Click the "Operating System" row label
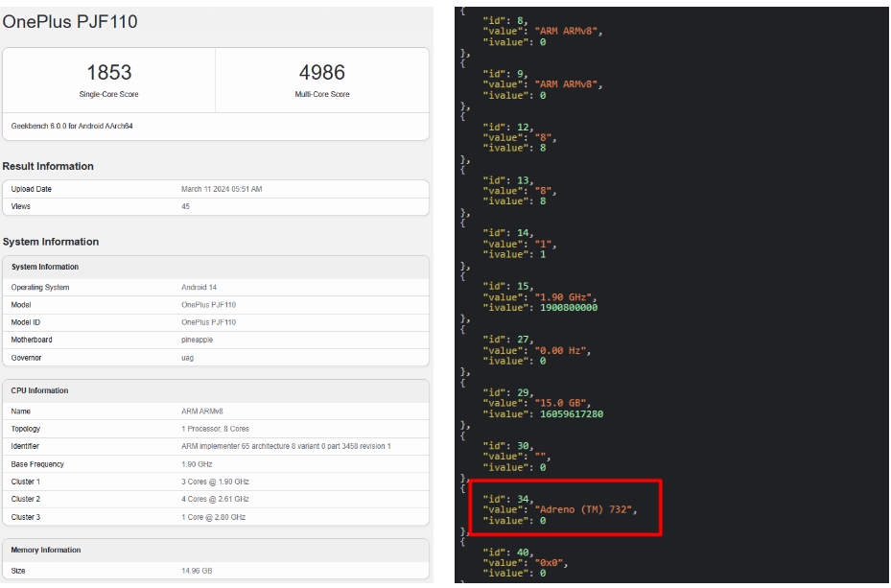Screen dimensions: 891x588 (x=40, y=288)
